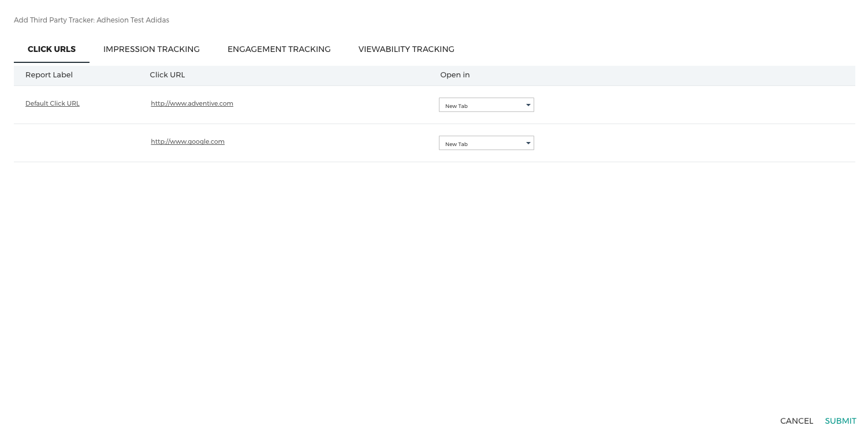Screen dimensions: 868x437
Task: Switch to the Click URLs tab
Action: [51, 49]
